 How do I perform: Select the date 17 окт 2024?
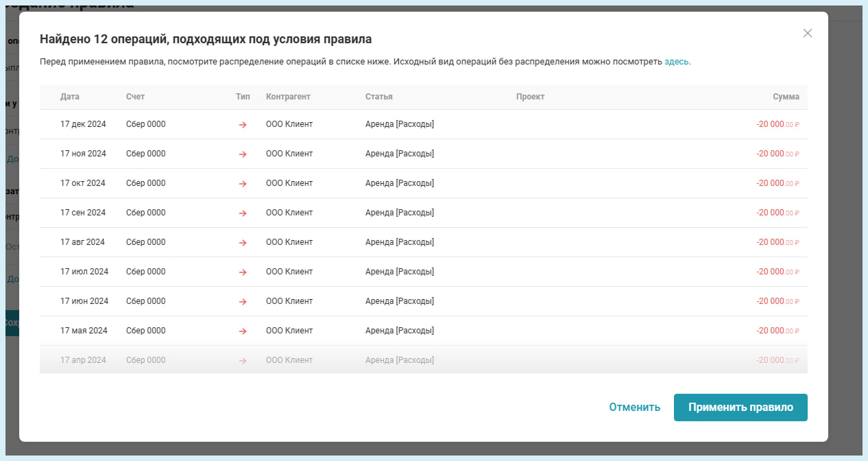tap(83, 183)
